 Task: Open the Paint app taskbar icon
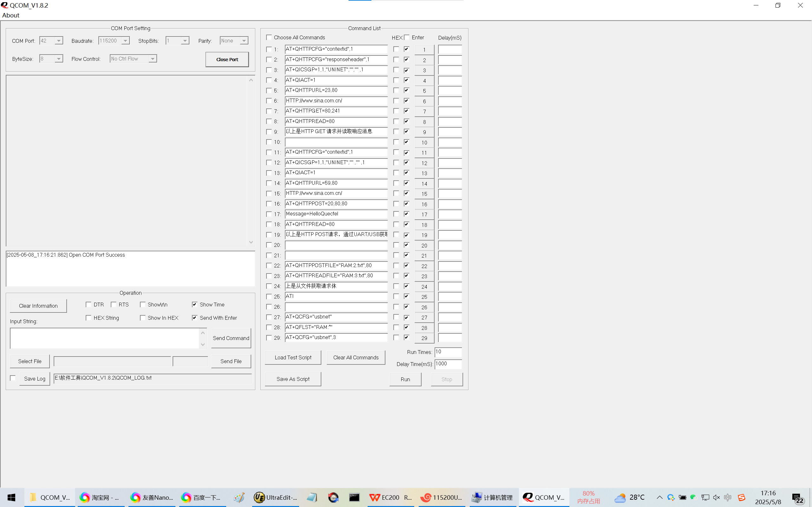[239, 497]
